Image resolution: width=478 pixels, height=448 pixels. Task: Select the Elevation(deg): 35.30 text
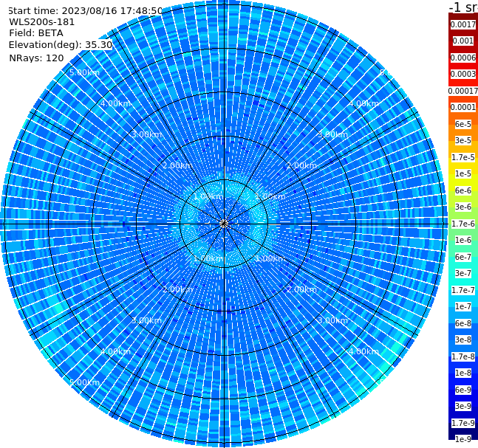click(61, 45)
